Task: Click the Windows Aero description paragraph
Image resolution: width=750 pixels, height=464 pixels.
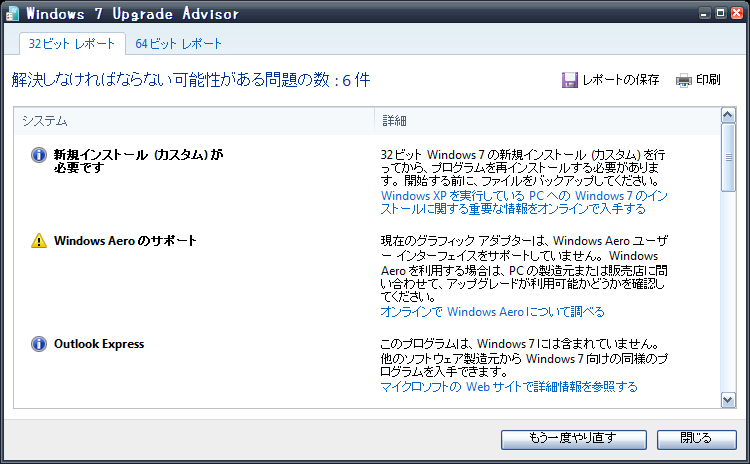Action: click(524, 269)
